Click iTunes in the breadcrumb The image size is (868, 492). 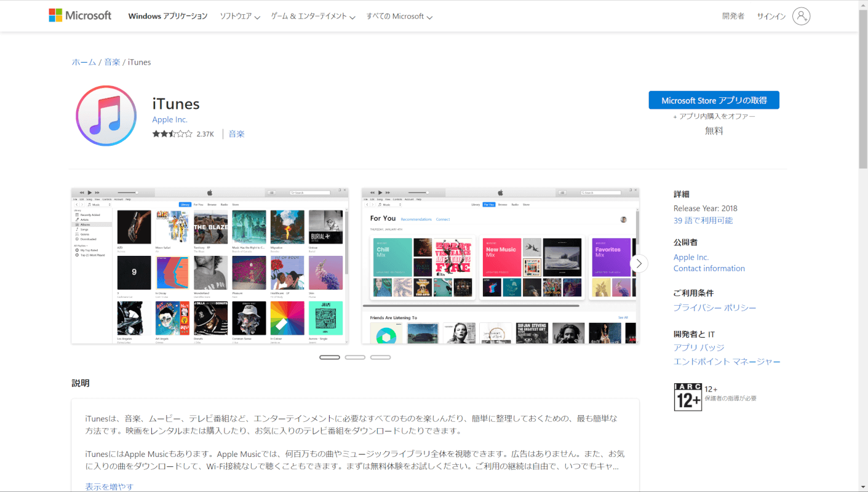coord(139,62)
